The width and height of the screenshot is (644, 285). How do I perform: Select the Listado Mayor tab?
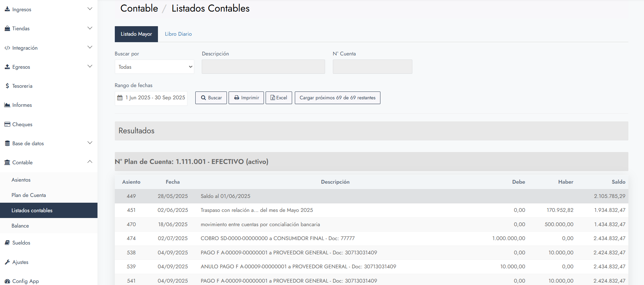coord(136,34)
